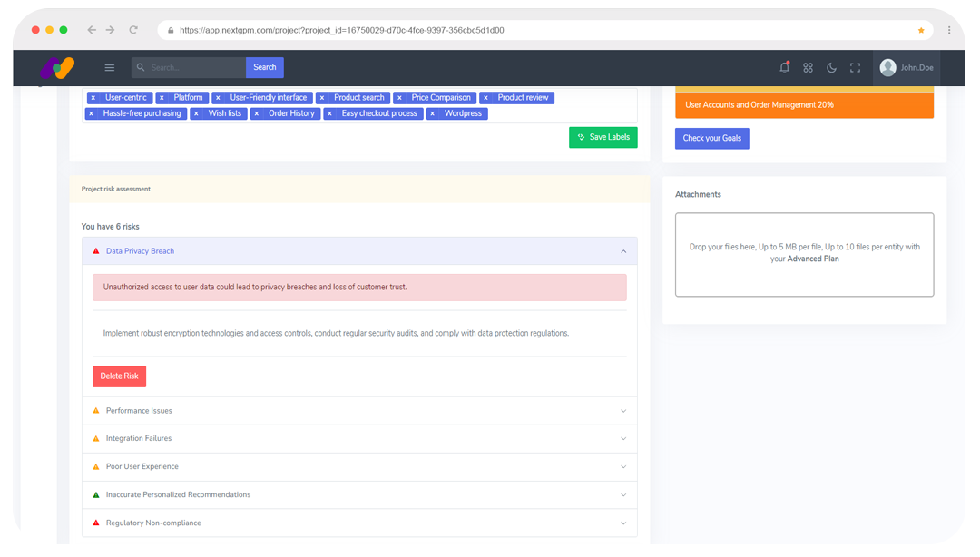Click the orange warning icon for Performance Issues
Screen dimensions: 980x557
pyautogui.click(x=96, y=411)
